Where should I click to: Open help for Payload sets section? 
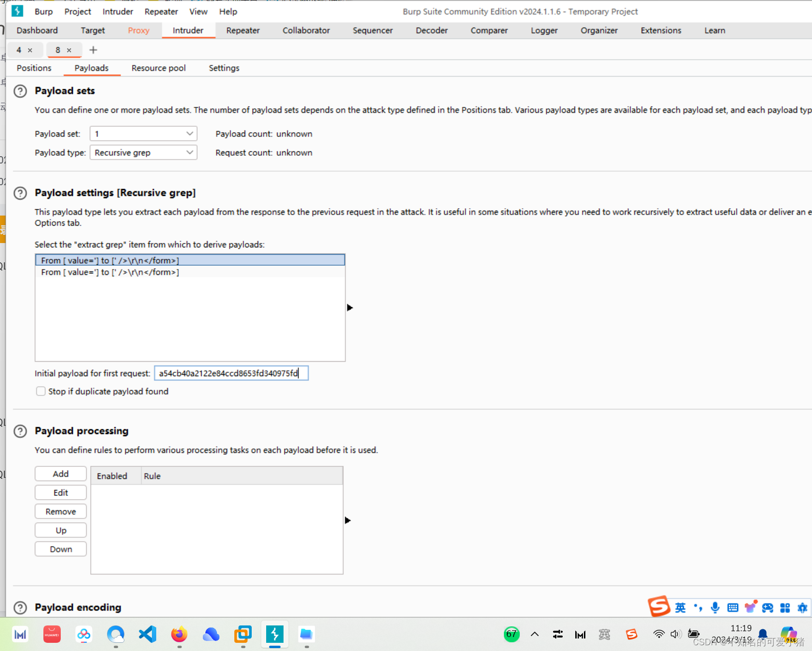pyautogui.click(x=20, y=91)
